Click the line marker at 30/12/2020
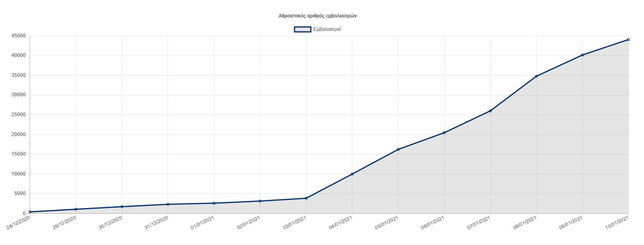Image resolution: width=644 pixels, height=245 pixels. [x=122, y=207]
